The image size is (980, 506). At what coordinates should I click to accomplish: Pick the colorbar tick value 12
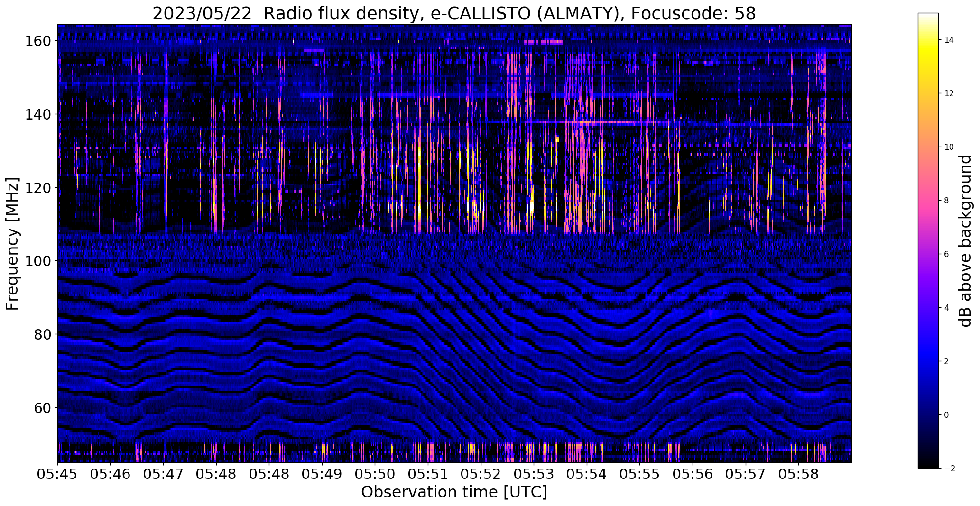coord(949,93)
